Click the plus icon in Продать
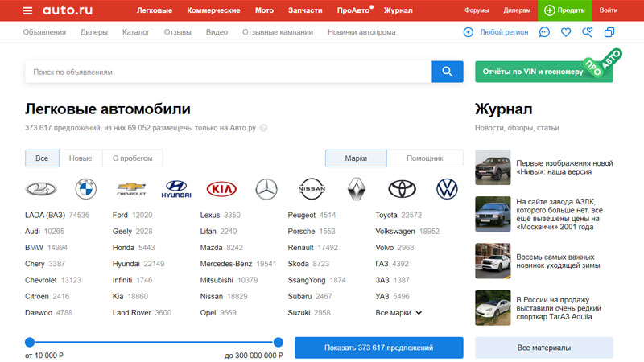 549,10
